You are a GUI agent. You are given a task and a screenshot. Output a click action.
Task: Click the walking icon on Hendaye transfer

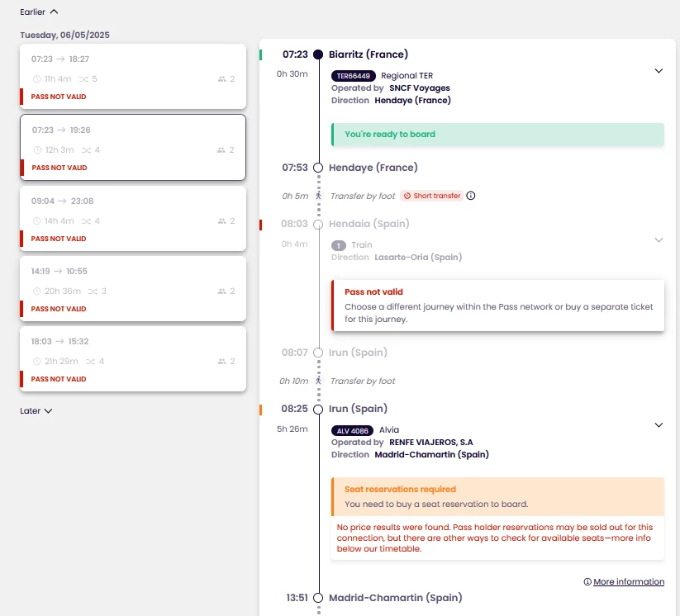[x=318, y=196]
